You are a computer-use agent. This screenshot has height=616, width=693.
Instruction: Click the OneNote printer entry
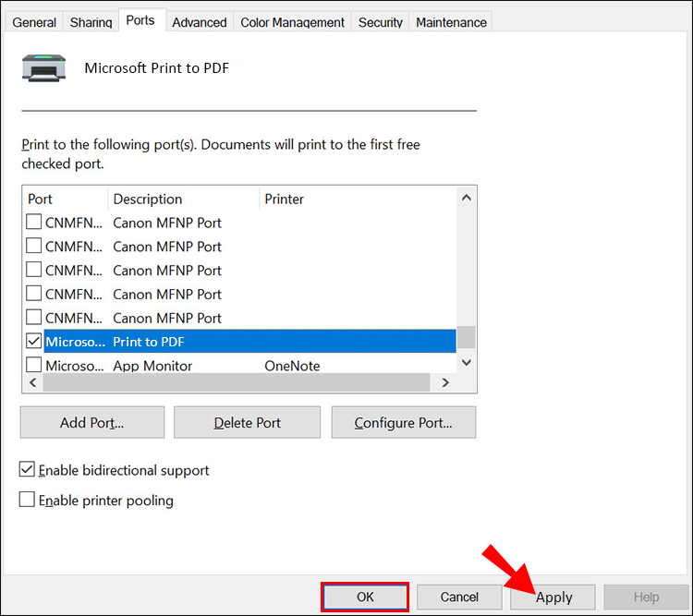tap(292, 366)
